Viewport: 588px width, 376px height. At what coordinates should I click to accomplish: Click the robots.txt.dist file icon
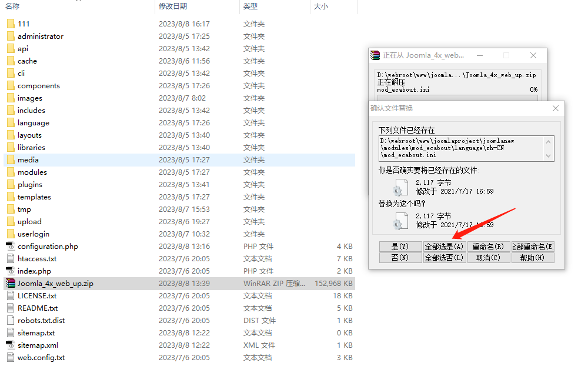tap(10, 321)
